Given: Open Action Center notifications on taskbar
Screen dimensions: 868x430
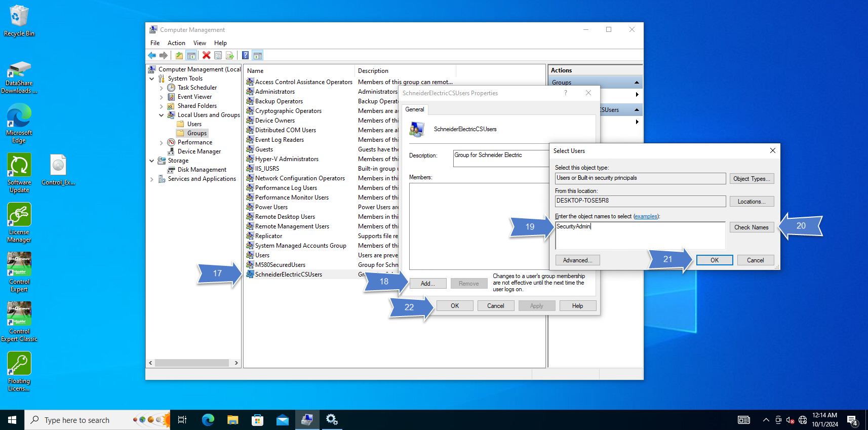Looking at the screenshot, I should pyautogui.click(x=852, y=420).
